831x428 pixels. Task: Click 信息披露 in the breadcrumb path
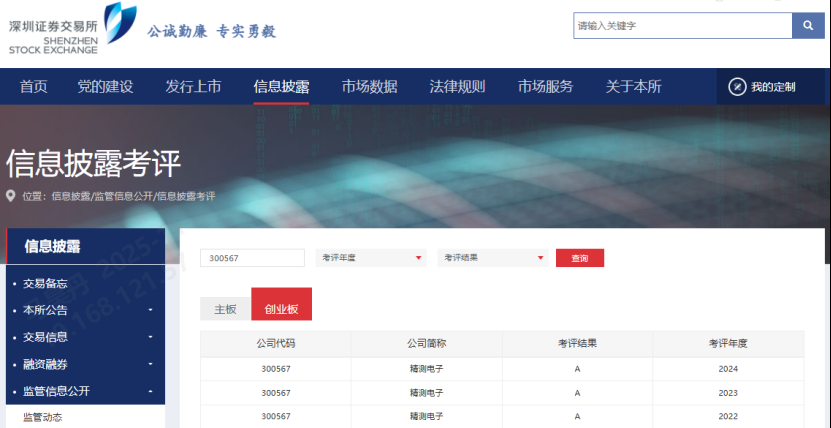tap(71, 197)
